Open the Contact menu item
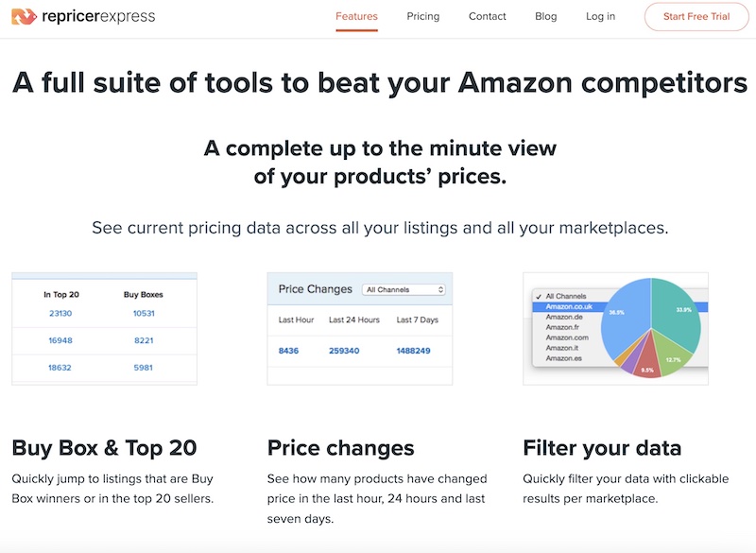The width and height of the screenshot is (756, 553). click(x=487, y=16)
